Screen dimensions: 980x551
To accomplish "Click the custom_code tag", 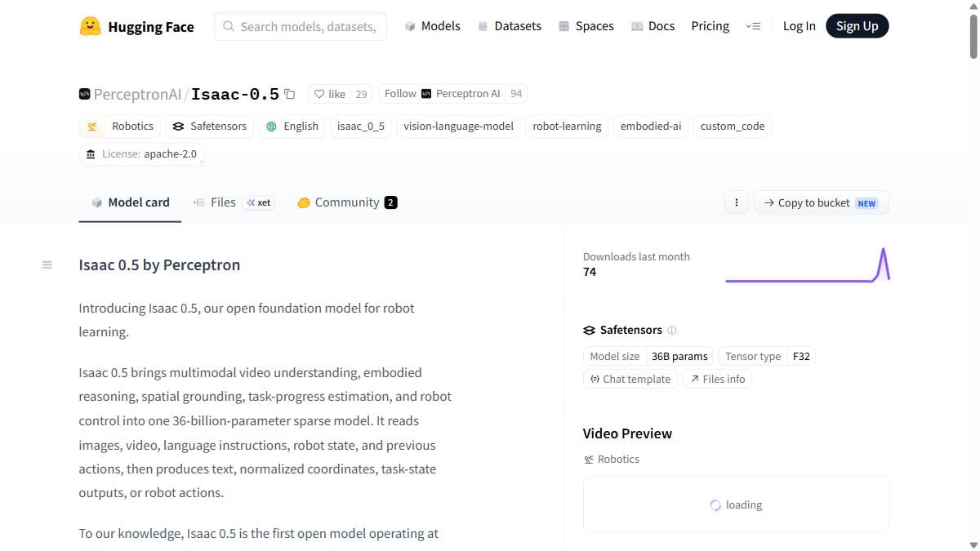I will pyautogui.click(x=733, y=127).
